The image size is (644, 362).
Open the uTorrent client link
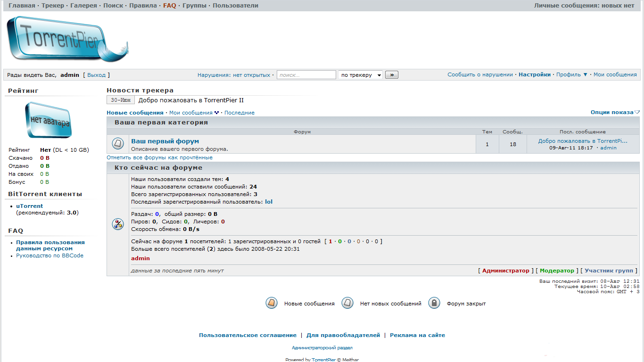tap(29, 206)
